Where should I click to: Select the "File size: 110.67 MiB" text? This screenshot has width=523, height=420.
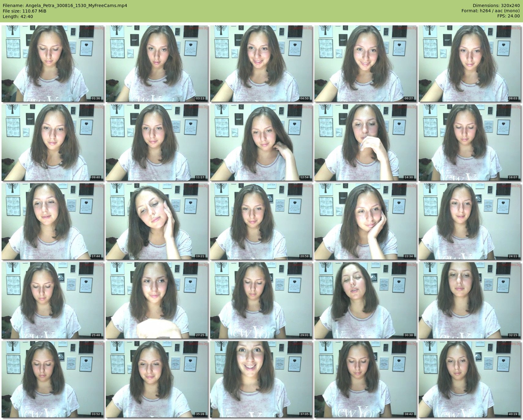tap(24, 11)
